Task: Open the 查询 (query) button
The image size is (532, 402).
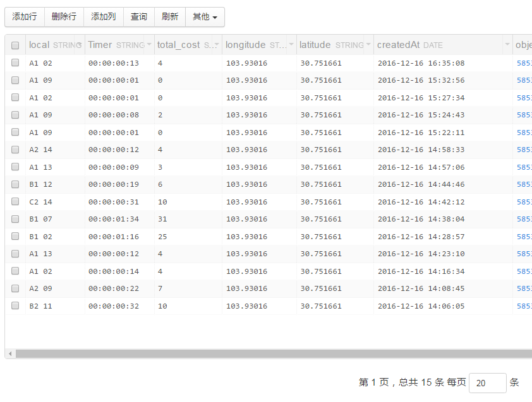Action: (x=139, y=16)
